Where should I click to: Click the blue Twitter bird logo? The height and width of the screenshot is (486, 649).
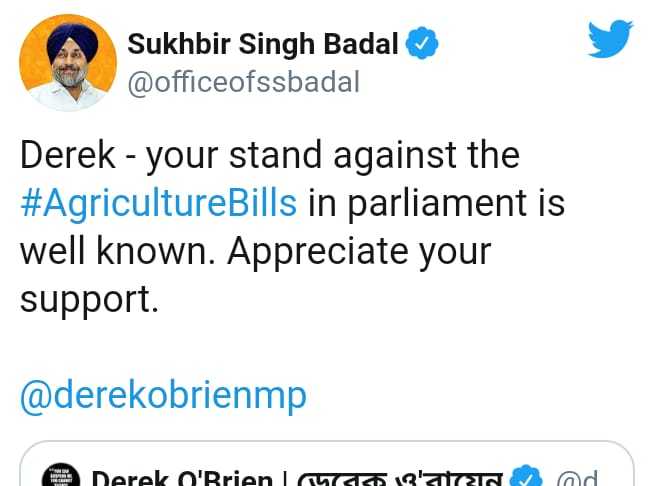coord(610,38)
